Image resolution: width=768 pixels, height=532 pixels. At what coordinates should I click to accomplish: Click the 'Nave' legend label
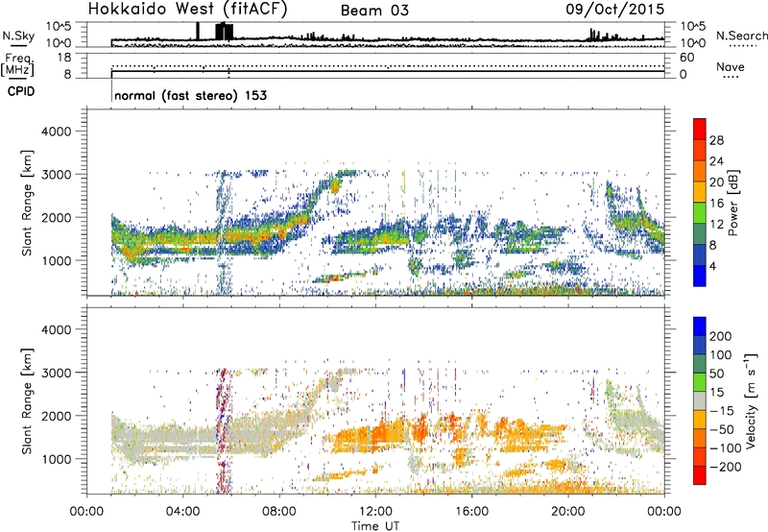point(731,67)
